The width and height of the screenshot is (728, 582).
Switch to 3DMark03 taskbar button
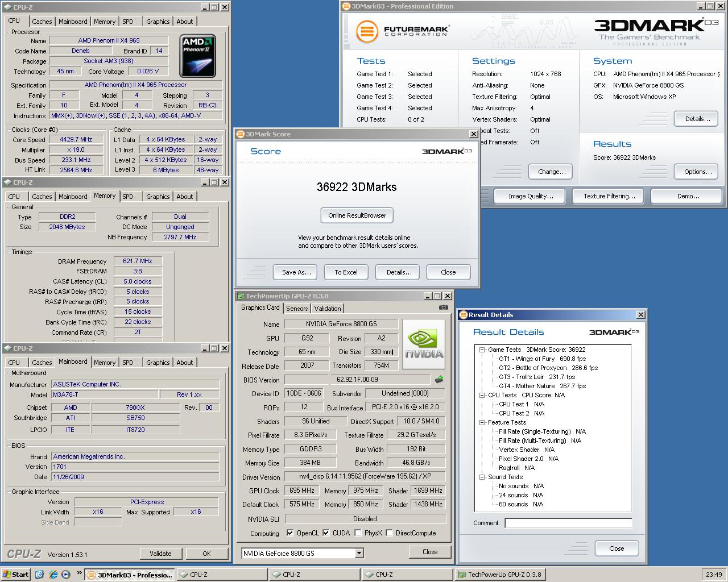130,575
